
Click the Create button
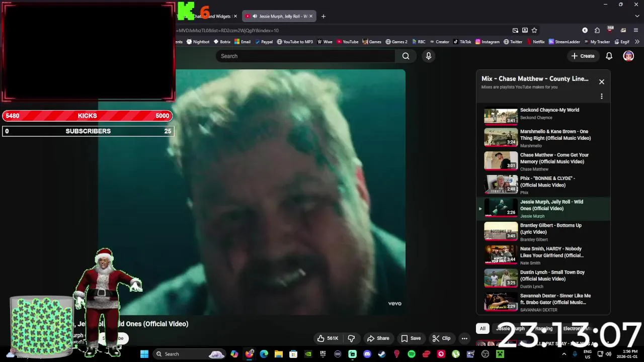tap(583, 56)
